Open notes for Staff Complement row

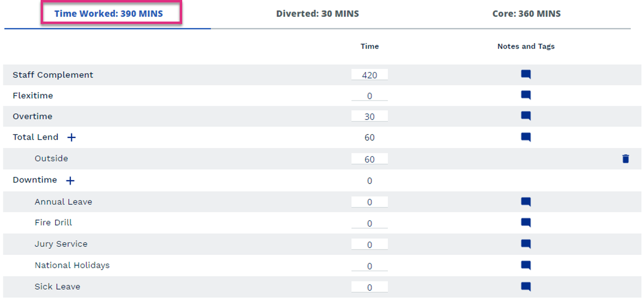(x=525, y=75)
